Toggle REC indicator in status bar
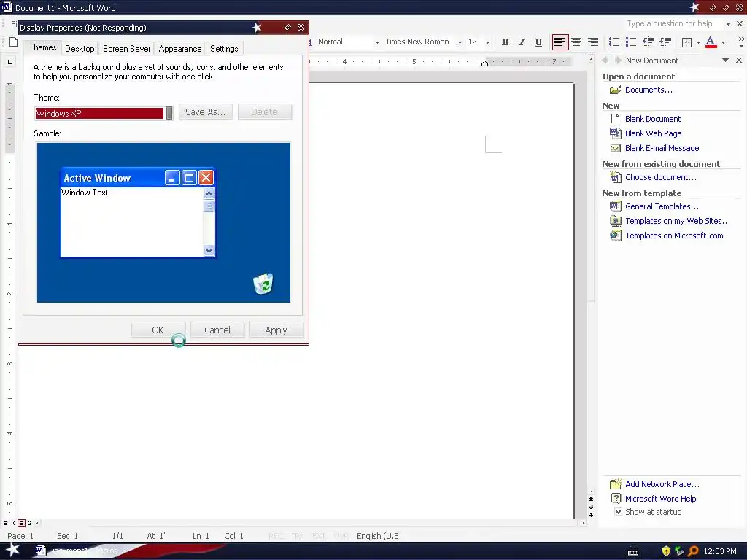747x560 pixels. pos(275,536)
